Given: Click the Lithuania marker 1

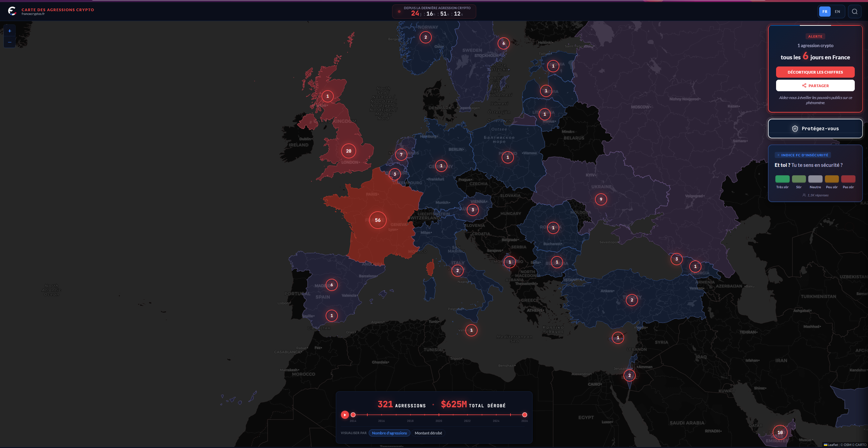Looking at the screenshot, I should click(x=544, y=114).
